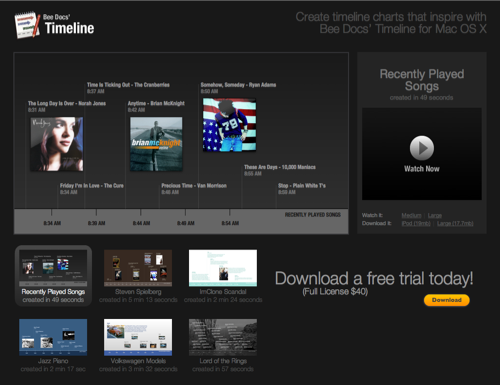Click 'These Are Days - 10,000 Maniacs'
The width and height of the screenshot is (500, 385).
pos(280,167)
